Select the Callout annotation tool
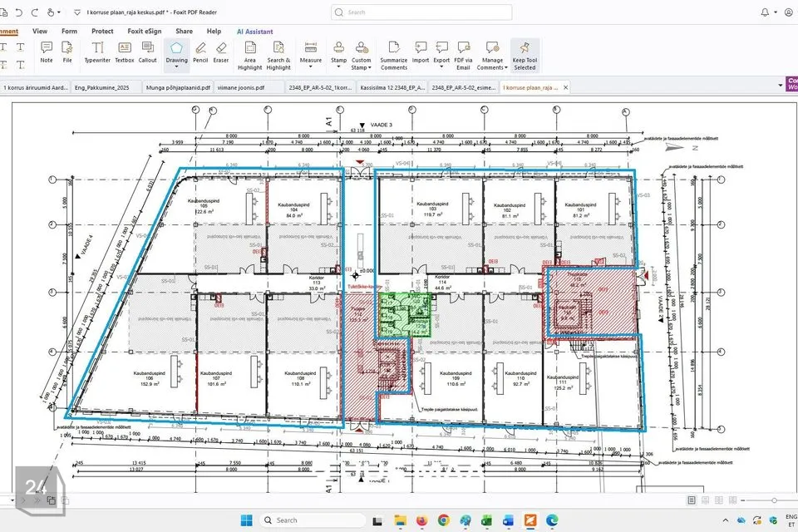 pos(148,52)
